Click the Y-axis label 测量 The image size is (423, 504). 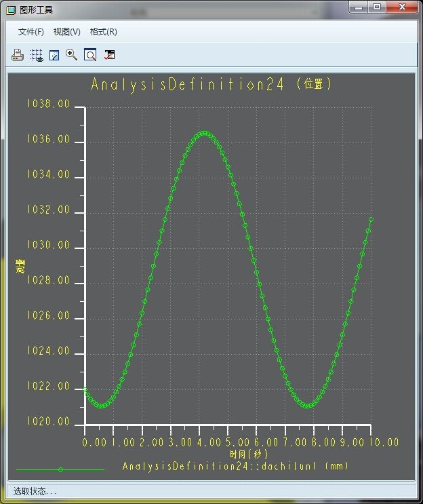tap(20, 266)
